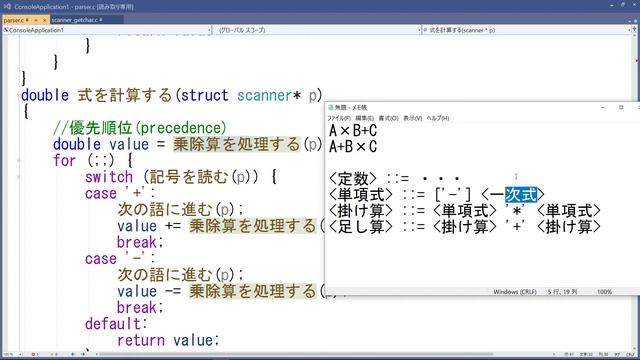Click the 'double value' declaration line
This screenshot has width=640, height=360.
coord(187,144)
